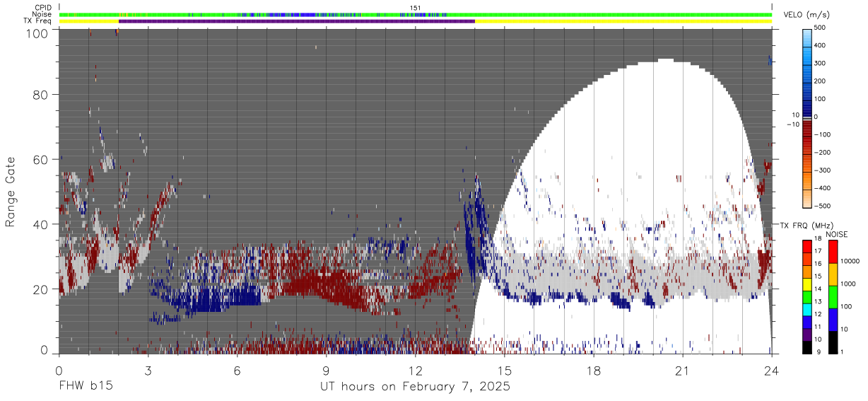Click the 12 tick on the UT hours axis
The width and height of the screenshot is (868, 401).
pyautogui.click(x=415, y=371)
